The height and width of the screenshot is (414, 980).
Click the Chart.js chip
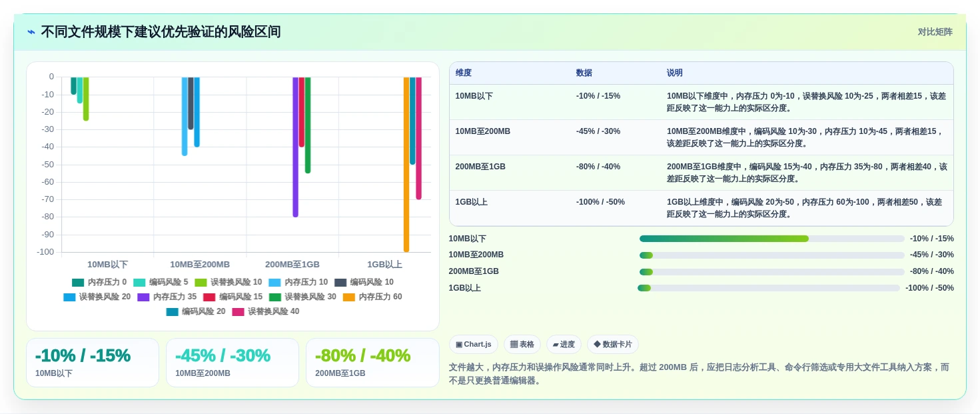coord(474,345)
